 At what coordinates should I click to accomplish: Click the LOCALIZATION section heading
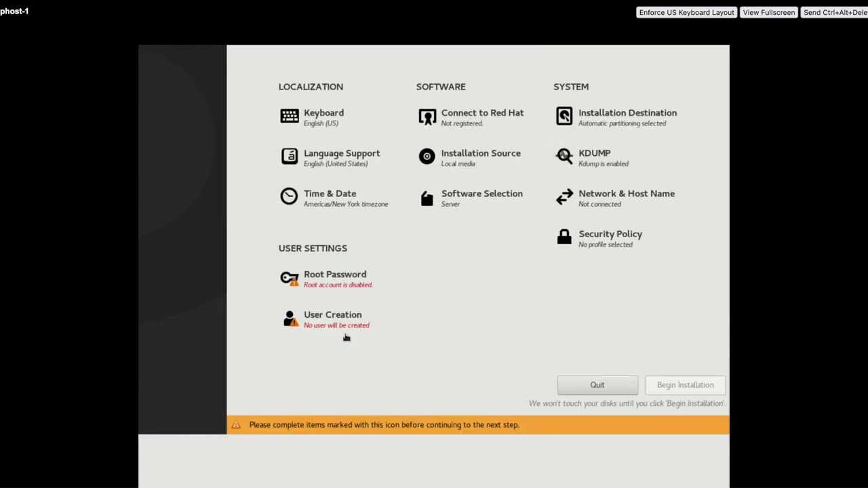[311, 87]
